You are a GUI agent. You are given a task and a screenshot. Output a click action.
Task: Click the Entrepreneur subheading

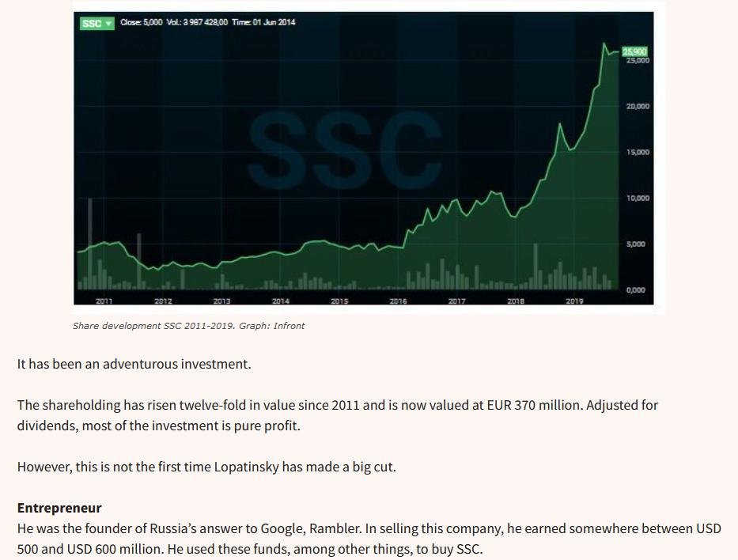click(59, 508)
